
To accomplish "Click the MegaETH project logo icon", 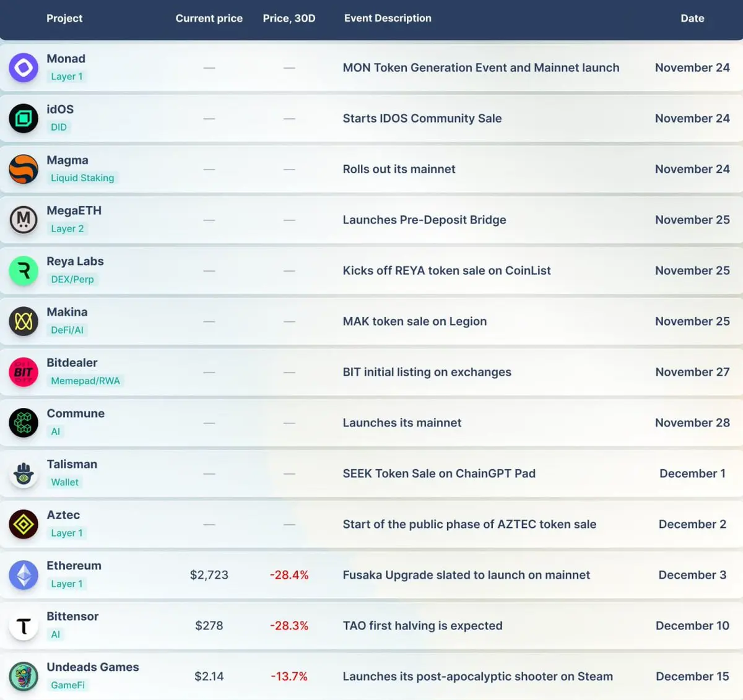I will click(24, 220).
